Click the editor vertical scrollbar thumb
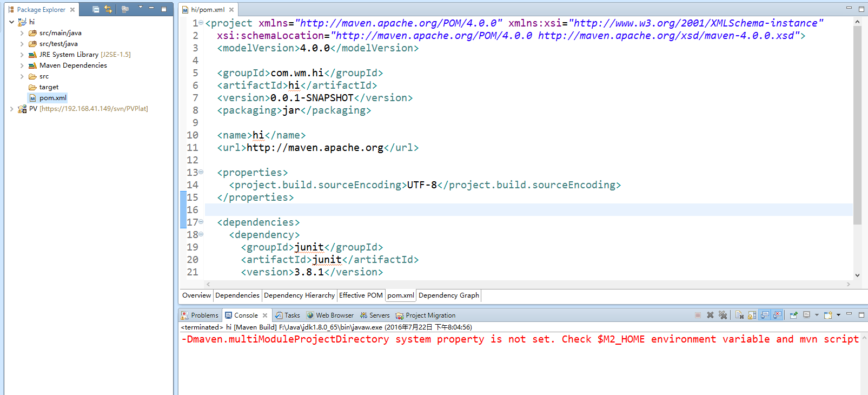This screenshot has height=395, width=868. tap(857, 124)
